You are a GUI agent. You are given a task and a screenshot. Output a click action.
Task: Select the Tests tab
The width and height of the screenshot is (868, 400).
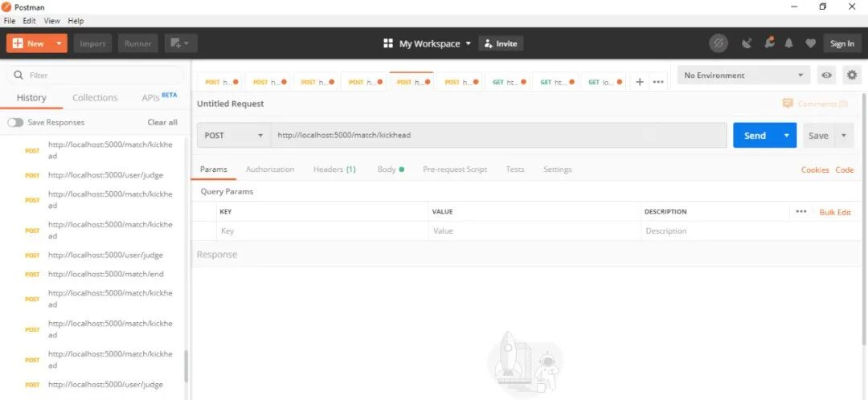click(515, 169)
